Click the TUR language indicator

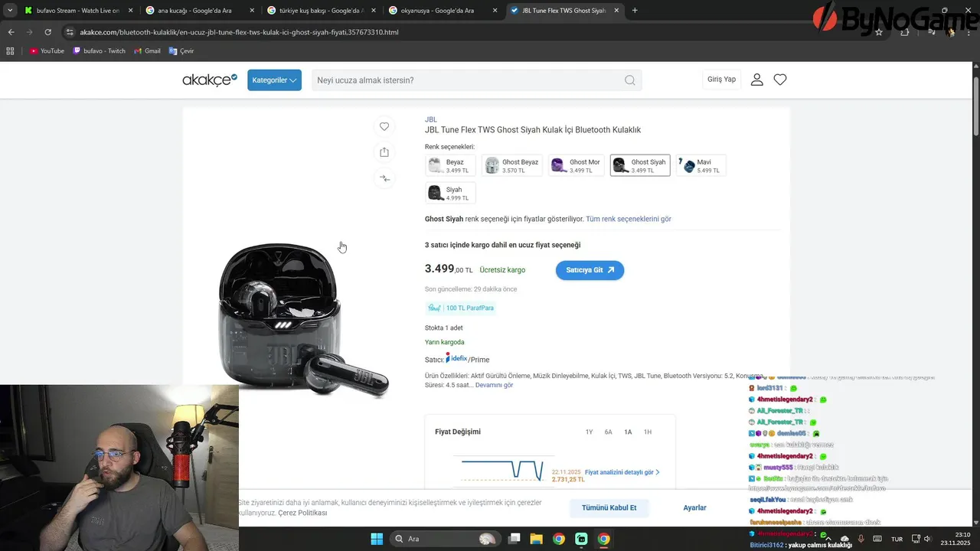(x=897, y=540)
